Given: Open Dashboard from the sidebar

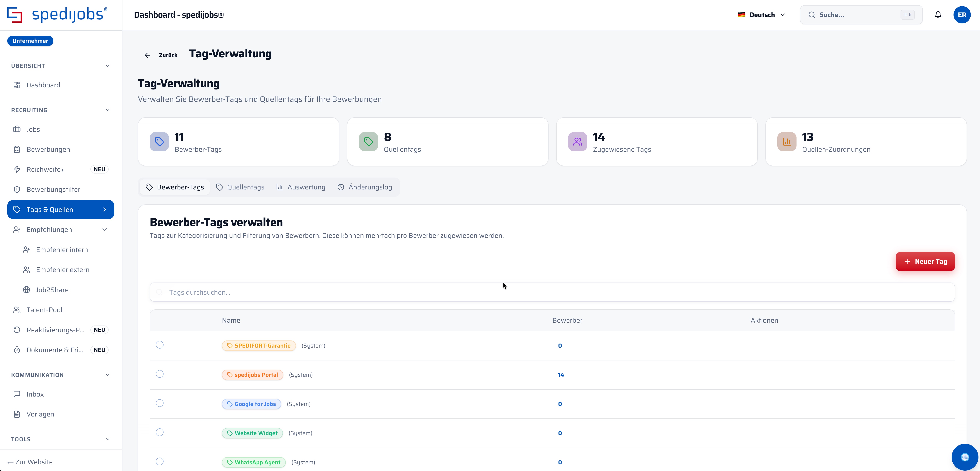Looking at the screenshot, I should point(61,85).
